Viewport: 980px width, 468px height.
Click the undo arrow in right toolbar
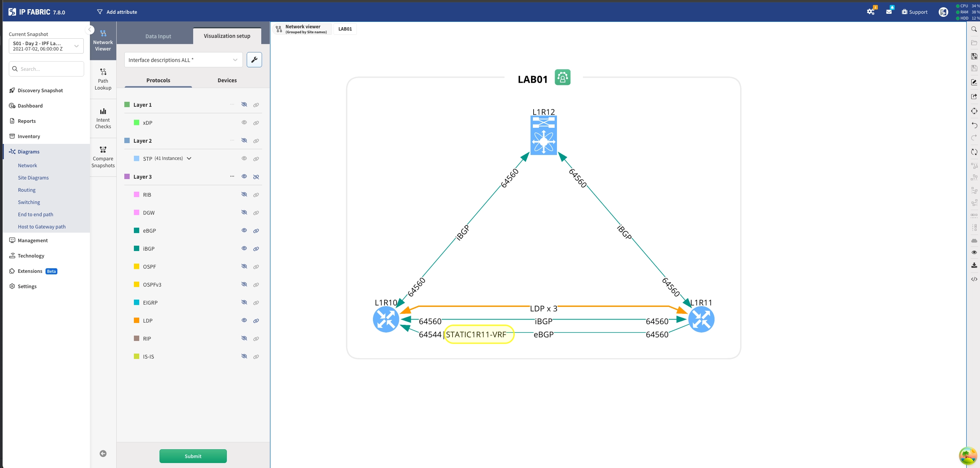coord(974,125)
